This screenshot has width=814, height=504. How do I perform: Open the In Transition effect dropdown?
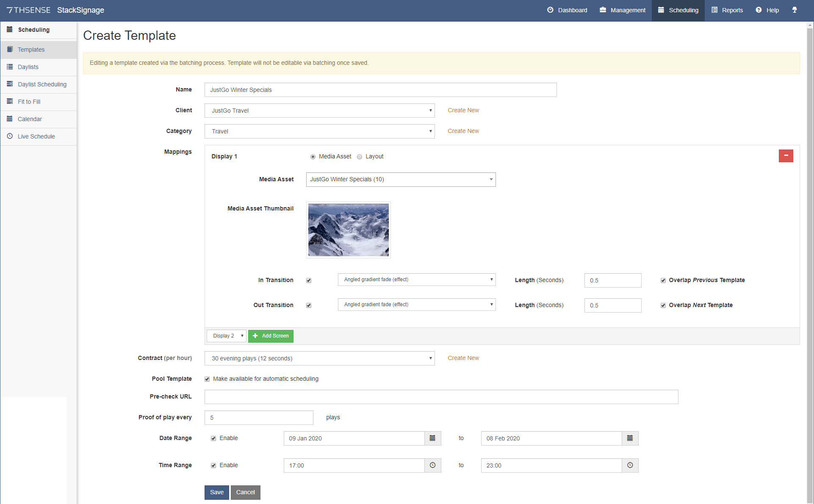[417, 280]
